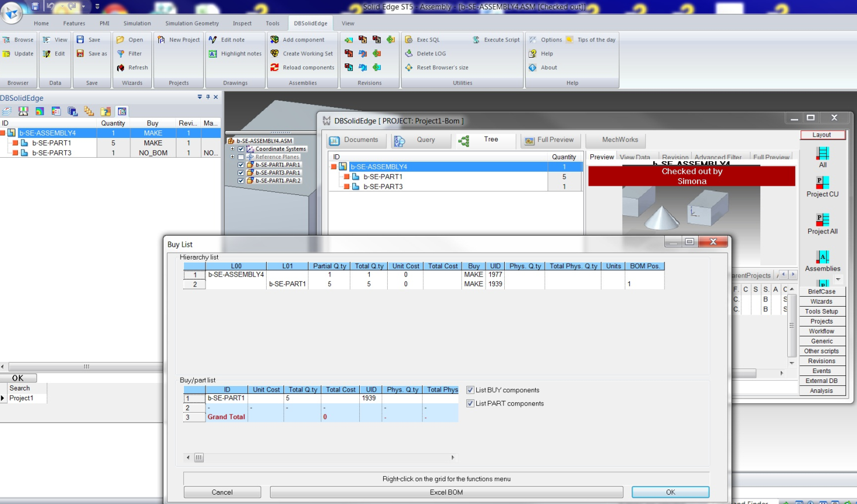Screen dimensions: 857x504
Task: Select the View Data tab
Action: 635,157
